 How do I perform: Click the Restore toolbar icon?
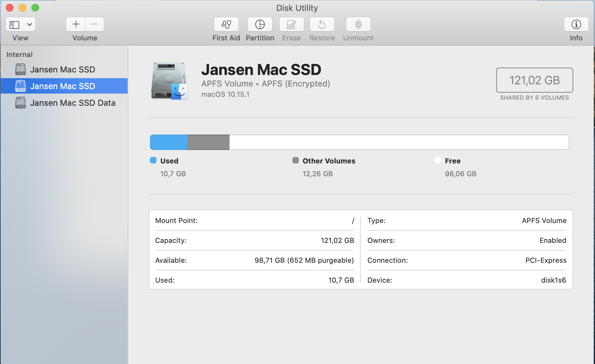[322, 24]
